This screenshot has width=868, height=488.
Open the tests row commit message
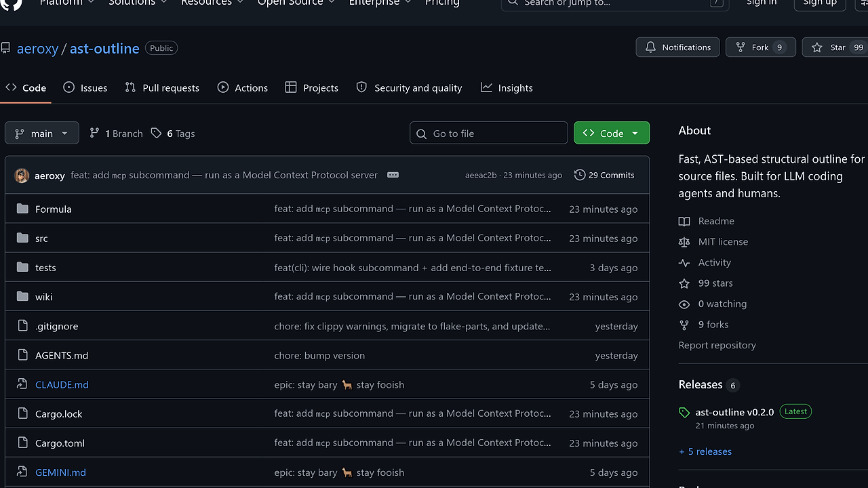(x=412, y=268)
